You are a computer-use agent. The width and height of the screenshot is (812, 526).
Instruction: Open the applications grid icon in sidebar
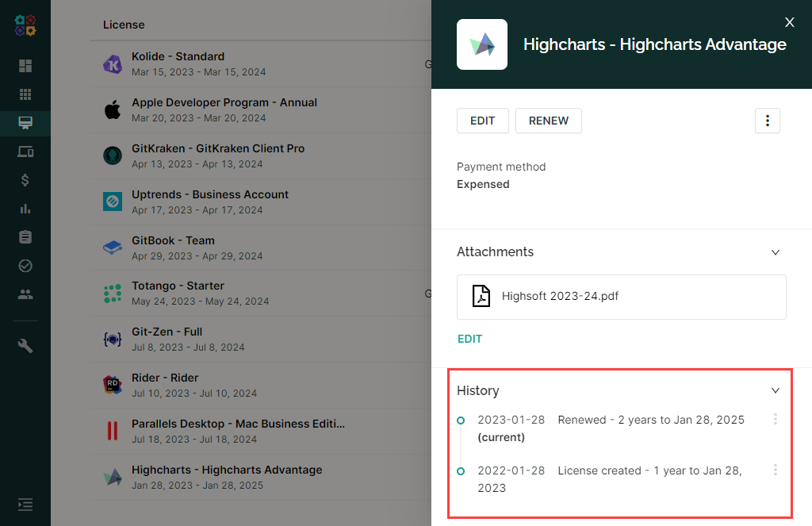25,94
